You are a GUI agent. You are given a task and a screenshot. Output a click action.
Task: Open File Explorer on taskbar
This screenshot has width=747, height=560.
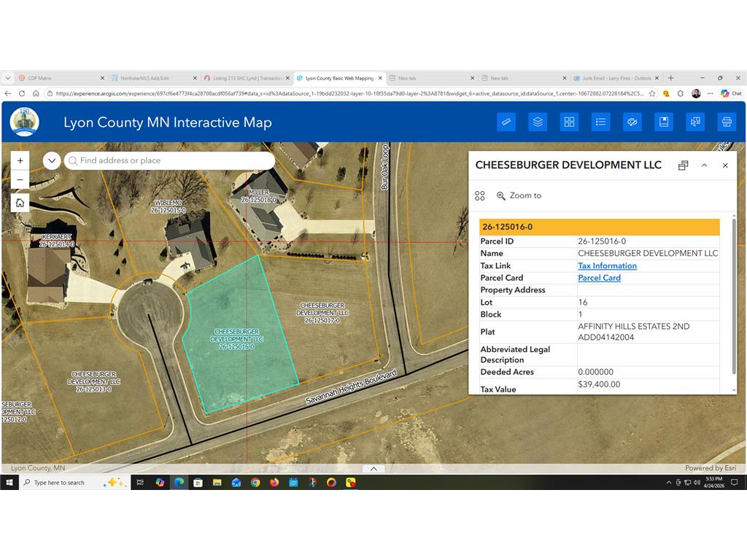217,483
